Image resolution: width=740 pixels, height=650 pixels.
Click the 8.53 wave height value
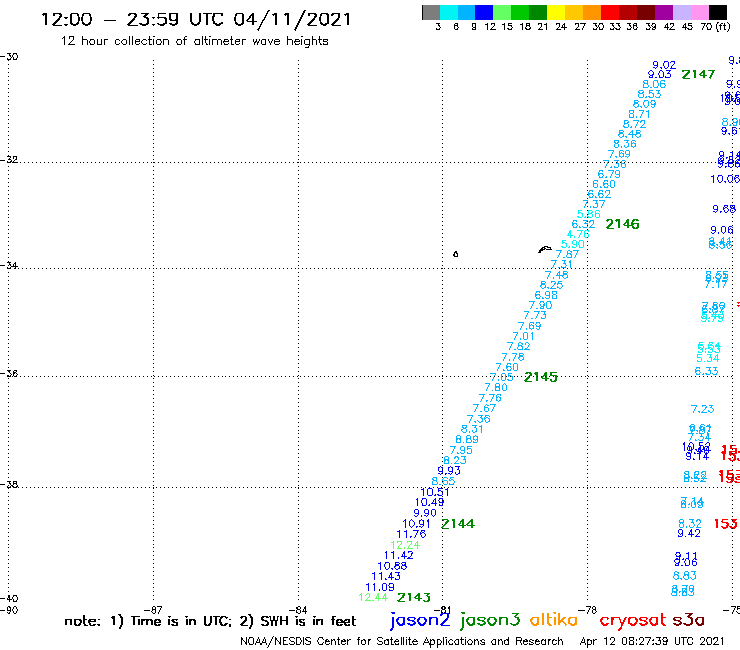tap(649, 94)
